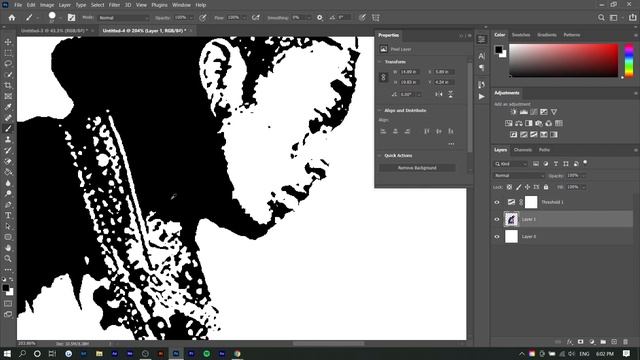Open Windows Start button
640x360 pixels.
pos(7,353)
